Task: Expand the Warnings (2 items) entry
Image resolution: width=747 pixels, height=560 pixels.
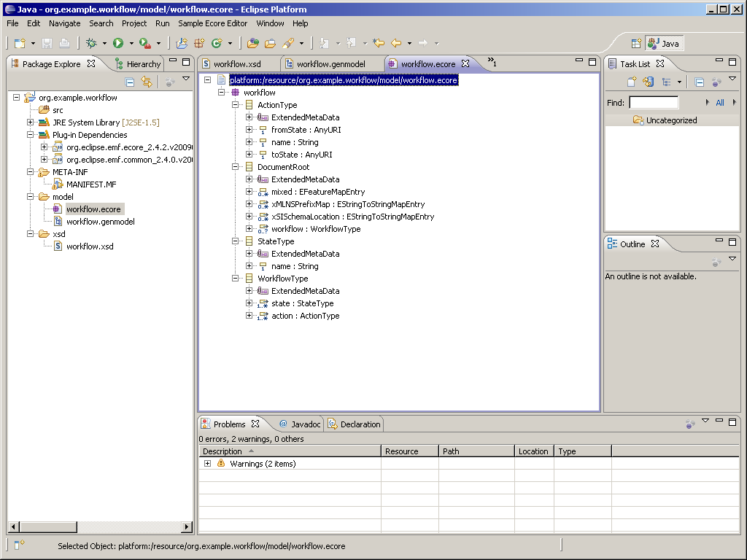Action: point(208,464)
